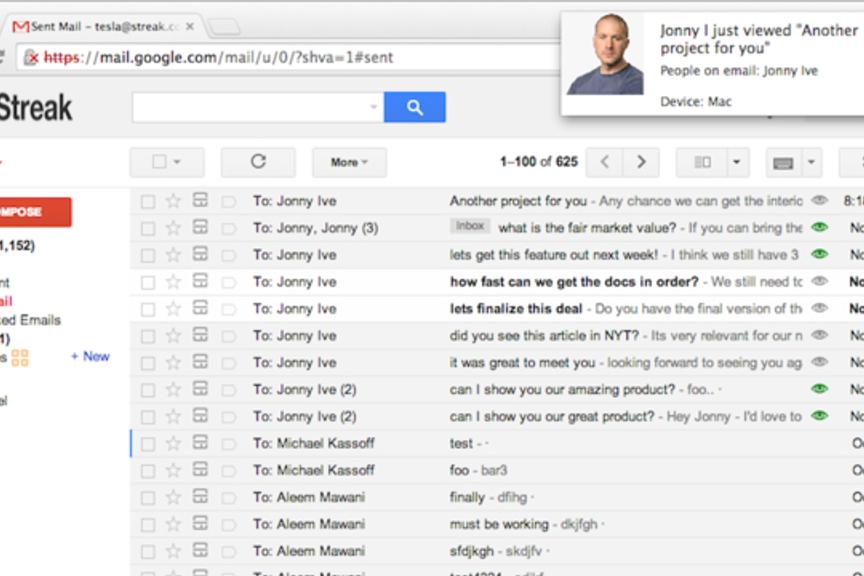Star the 'what is the fair market value?' email

coord(173,228)
